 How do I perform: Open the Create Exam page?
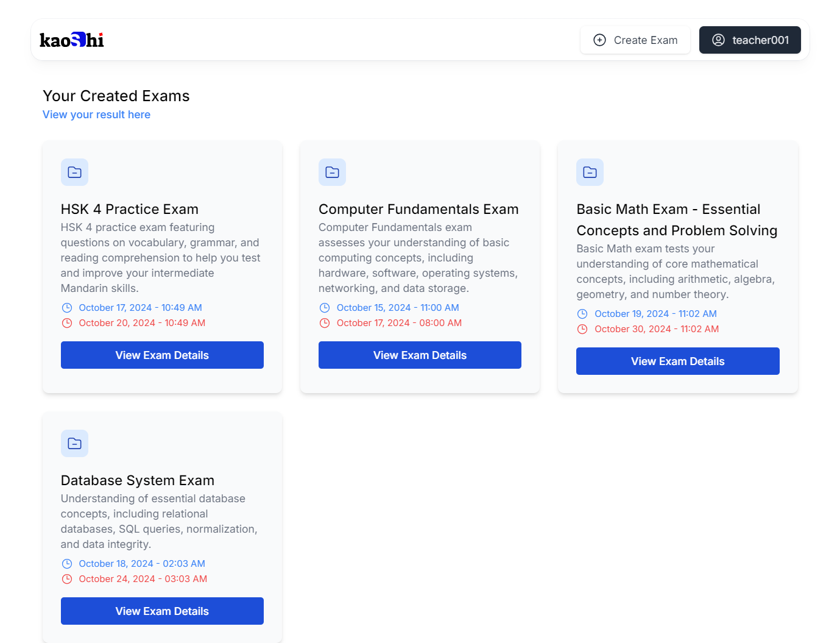point(635,40)
